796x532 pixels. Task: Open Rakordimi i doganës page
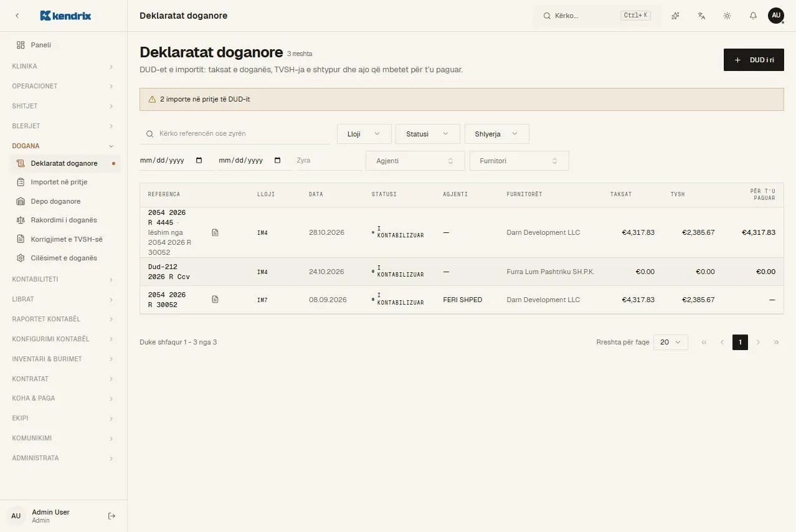click(x=64, y=220)
